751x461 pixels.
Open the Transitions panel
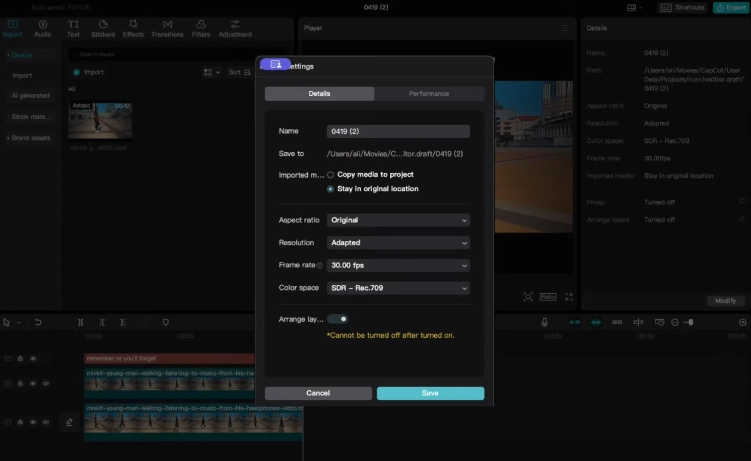coord(167,28)
